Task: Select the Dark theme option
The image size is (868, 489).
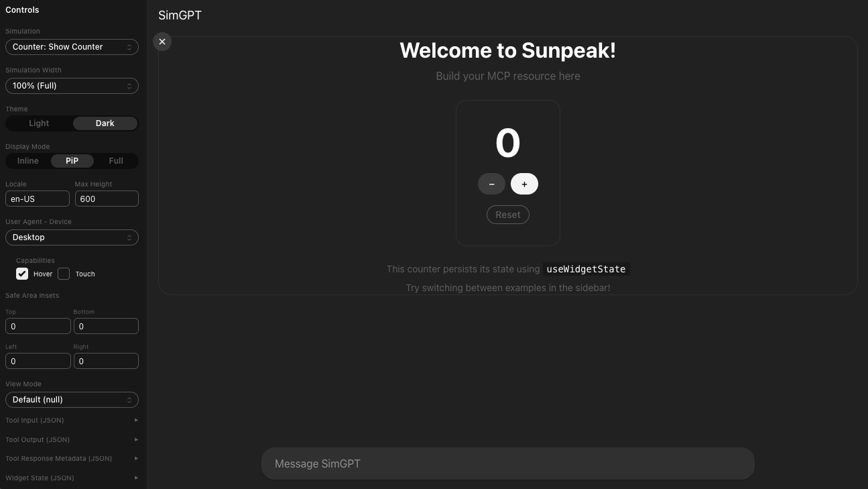Action: click(x=105, y=123)
